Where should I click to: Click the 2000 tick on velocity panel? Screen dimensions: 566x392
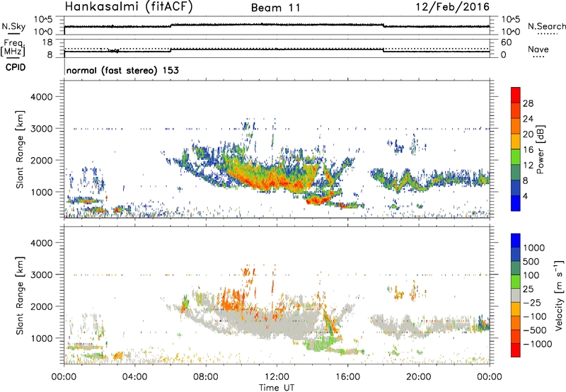coord(41,306)
